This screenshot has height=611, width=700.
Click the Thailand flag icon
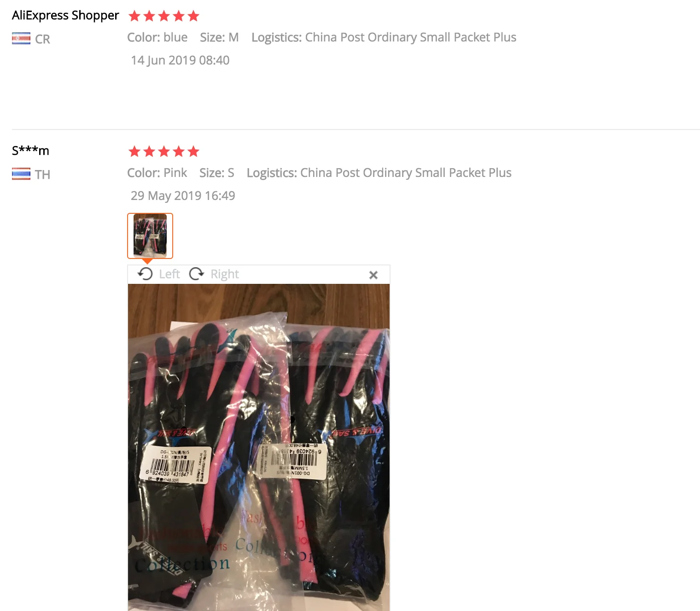[x=21, y=174]
